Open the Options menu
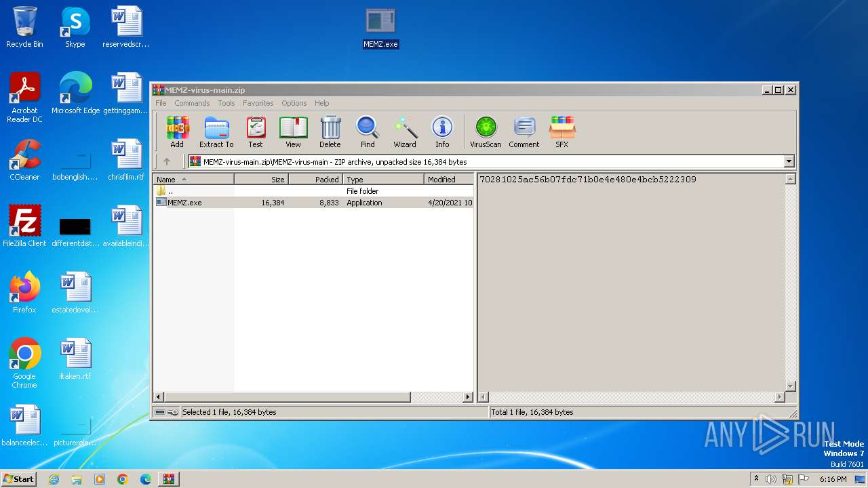This screenshot has height=488, width=868. tap(294, 103)
